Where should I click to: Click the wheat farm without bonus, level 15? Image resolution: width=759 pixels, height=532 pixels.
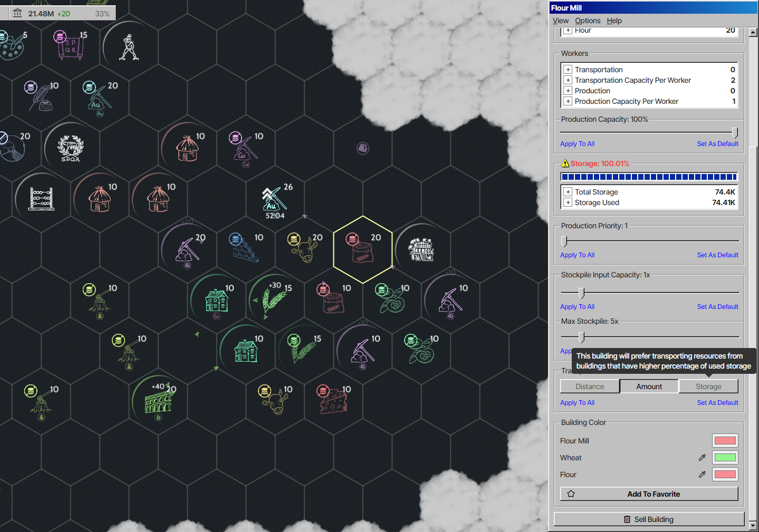pos(304,349)
